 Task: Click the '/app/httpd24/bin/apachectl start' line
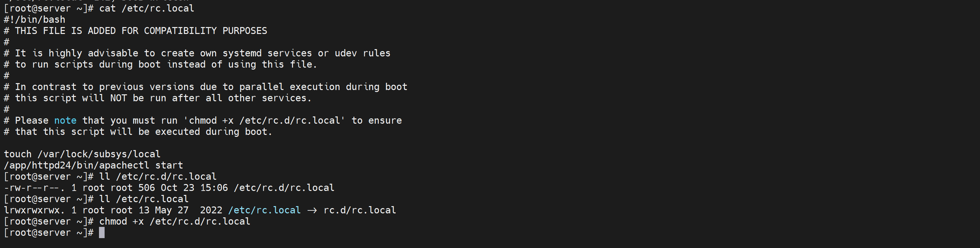[93, 166]
